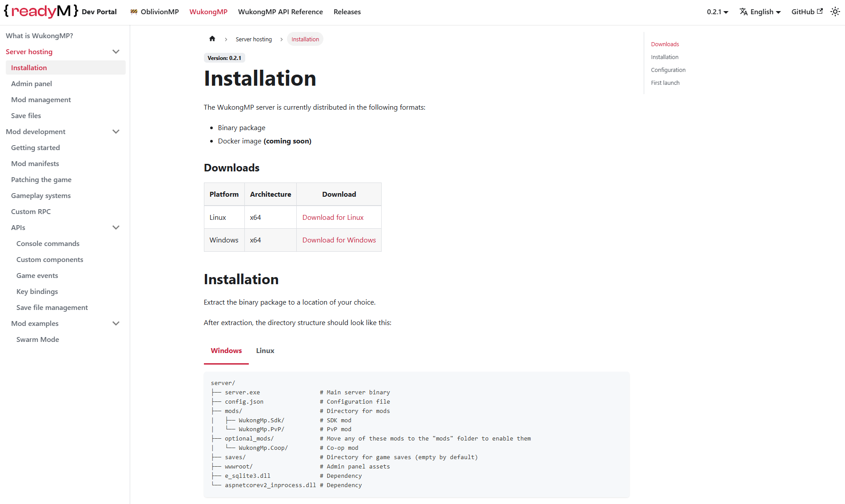Collapse the Mod examples sidebar section

[116, 323]
